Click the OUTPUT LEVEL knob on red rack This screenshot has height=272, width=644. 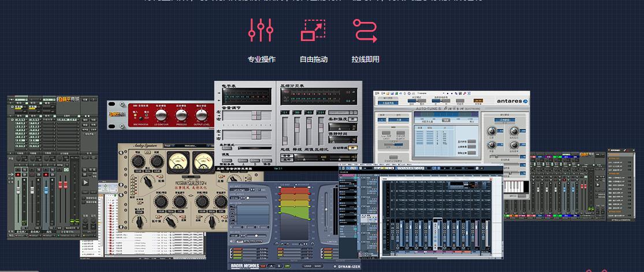point(201,115)
